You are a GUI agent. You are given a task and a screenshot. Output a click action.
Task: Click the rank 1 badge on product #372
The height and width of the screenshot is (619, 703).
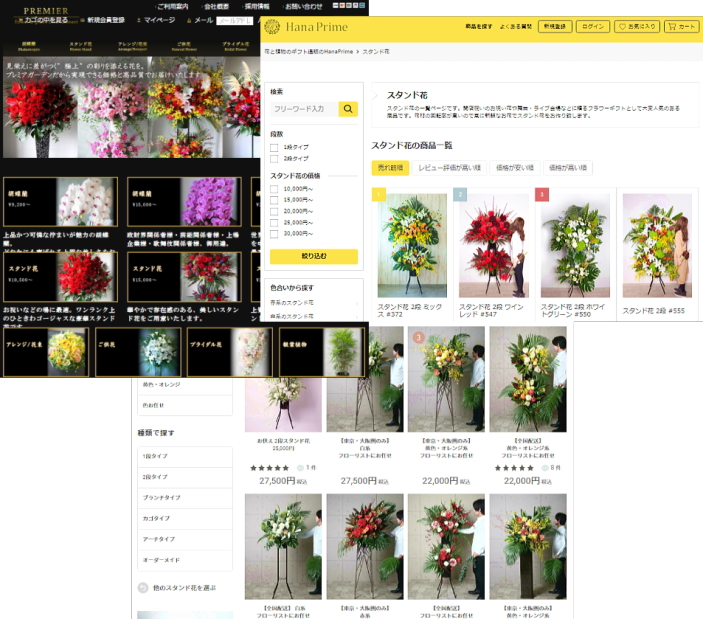coord(379,195)
